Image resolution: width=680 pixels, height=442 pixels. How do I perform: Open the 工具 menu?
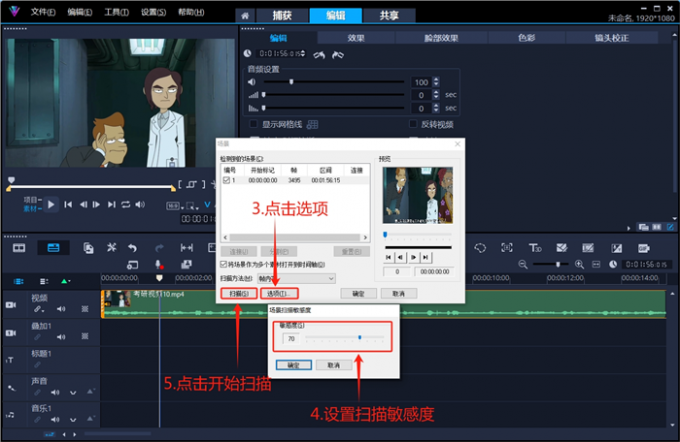[116, 12]
